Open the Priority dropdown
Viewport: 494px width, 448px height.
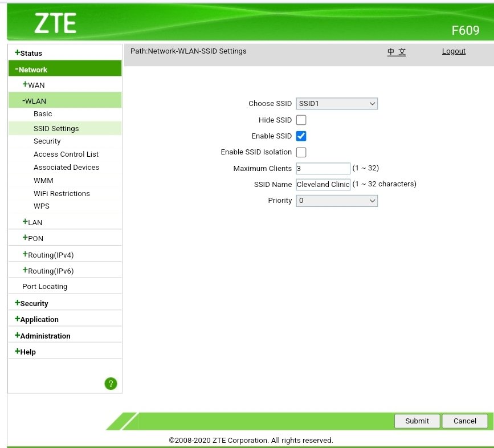(x=337, y=201)
